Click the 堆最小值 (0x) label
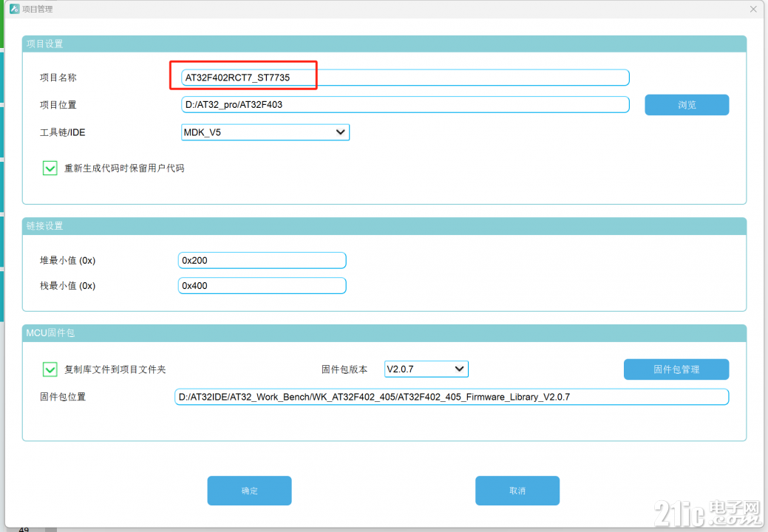Screen dimensions: 768x532 (x=67, y=260)
